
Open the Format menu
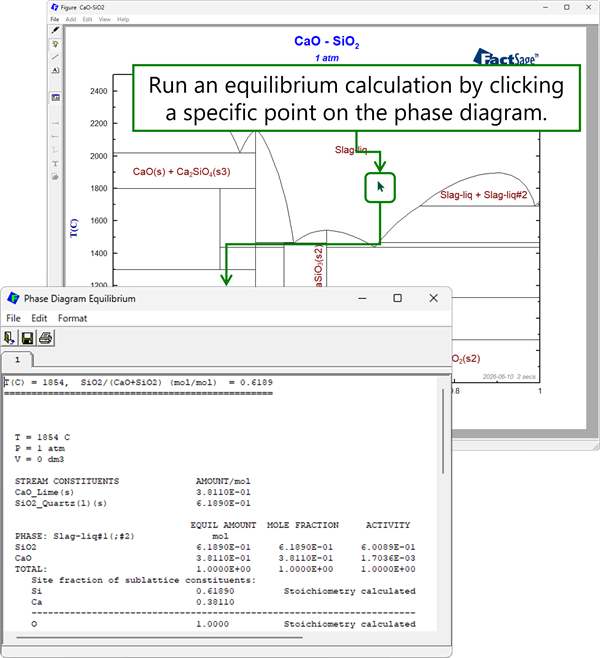[x=72, y=318]
